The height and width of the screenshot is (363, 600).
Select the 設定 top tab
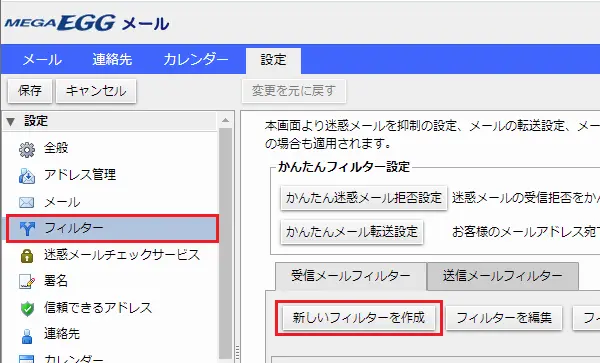tap(273, 60)
